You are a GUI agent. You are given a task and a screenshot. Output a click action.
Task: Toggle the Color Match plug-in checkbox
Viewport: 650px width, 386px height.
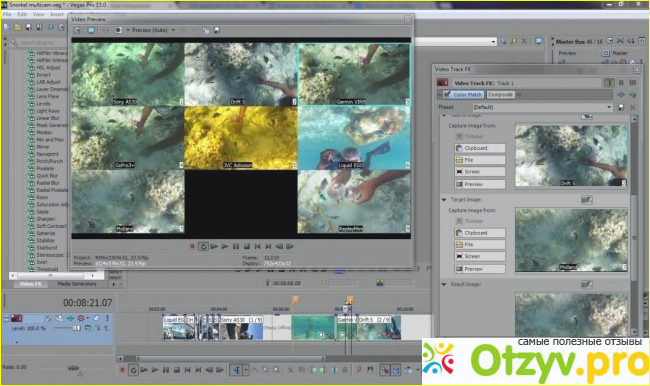tap(447, 95)
